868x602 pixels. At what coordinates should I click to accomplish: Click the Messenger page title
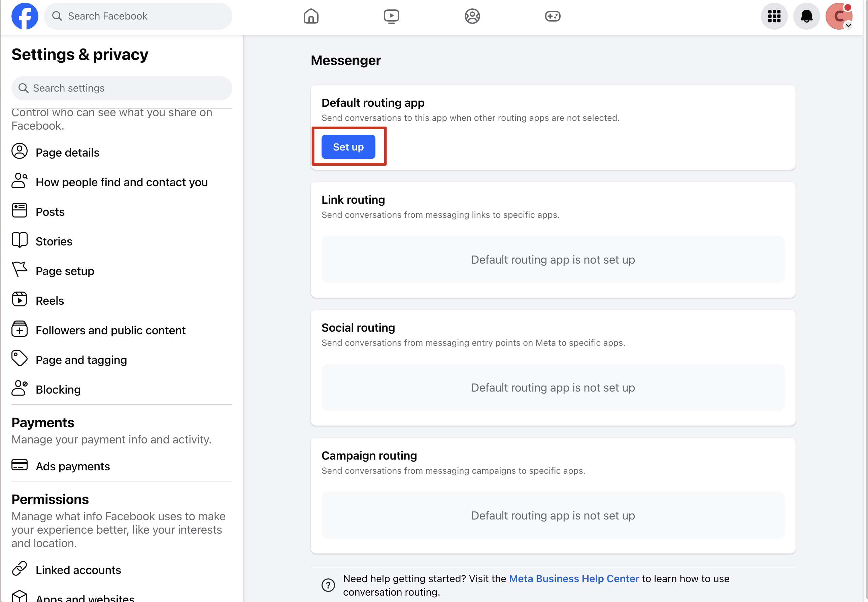point(345,60)
